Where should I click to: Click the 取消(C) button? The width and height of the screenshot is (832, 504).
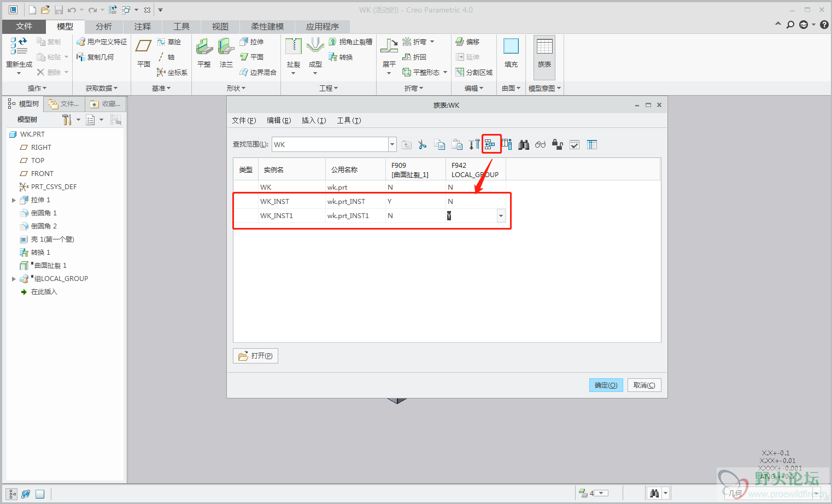coord(644,385)
